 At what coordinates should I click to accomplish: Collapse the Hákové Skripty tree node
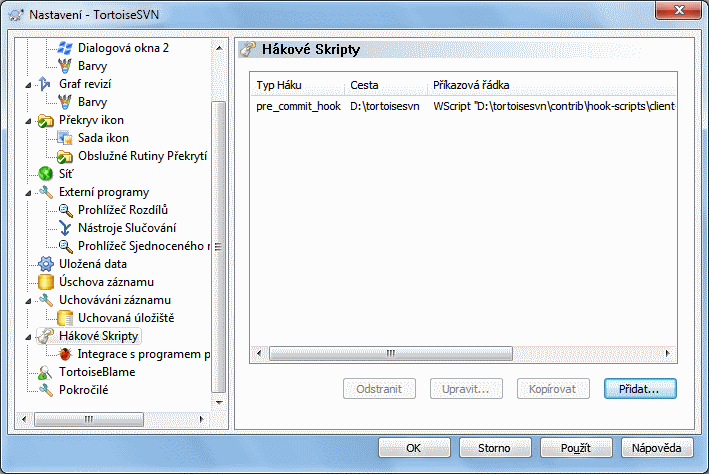28,337
